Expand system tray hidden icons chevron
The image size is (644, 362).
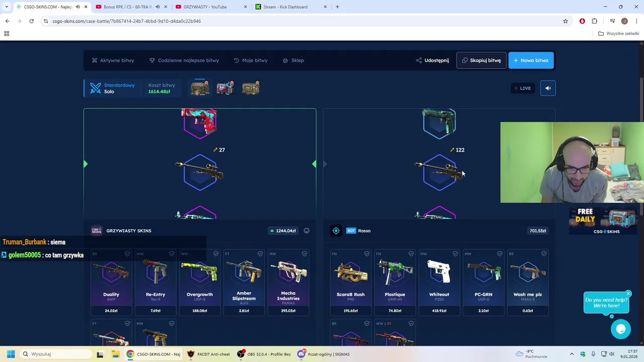(x=572, y=354)
